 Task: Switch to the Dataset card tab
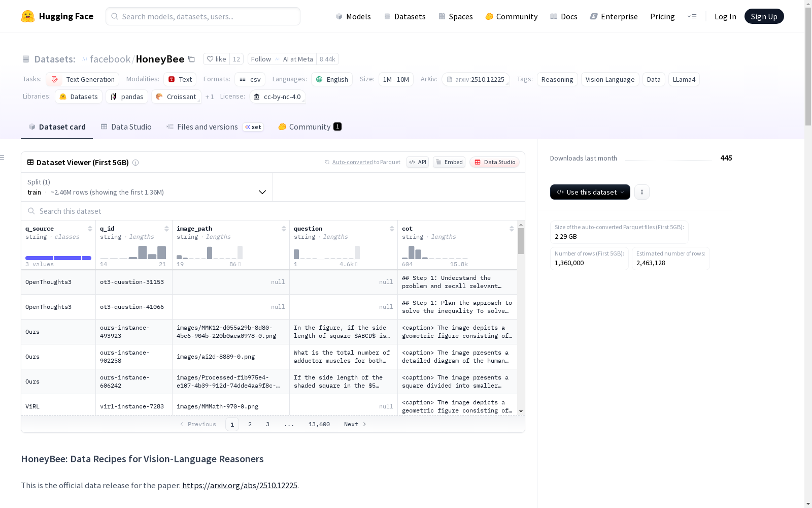tap(57, 127)
